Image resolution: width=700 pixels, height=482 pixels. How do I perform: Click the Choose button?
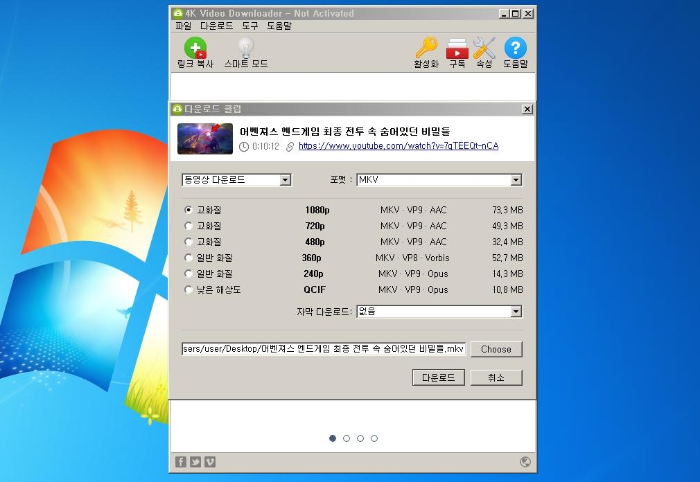coord(496,349)
